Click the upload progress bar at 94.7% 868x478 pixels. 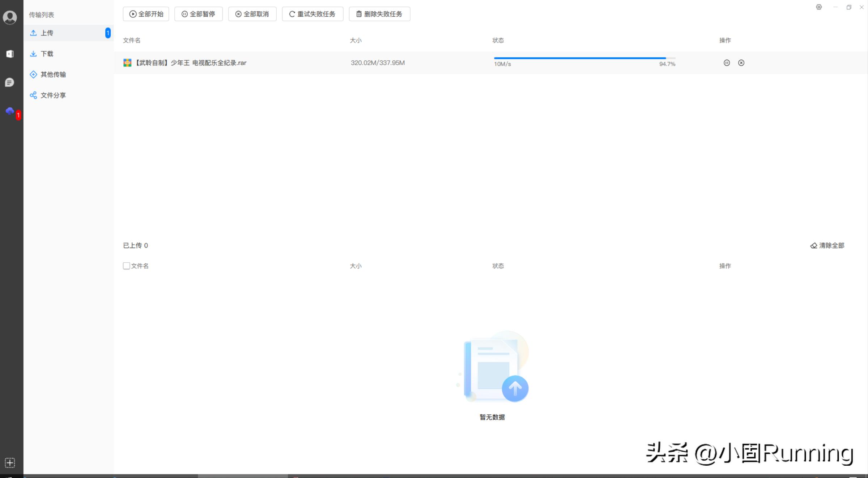pos(579,58)
